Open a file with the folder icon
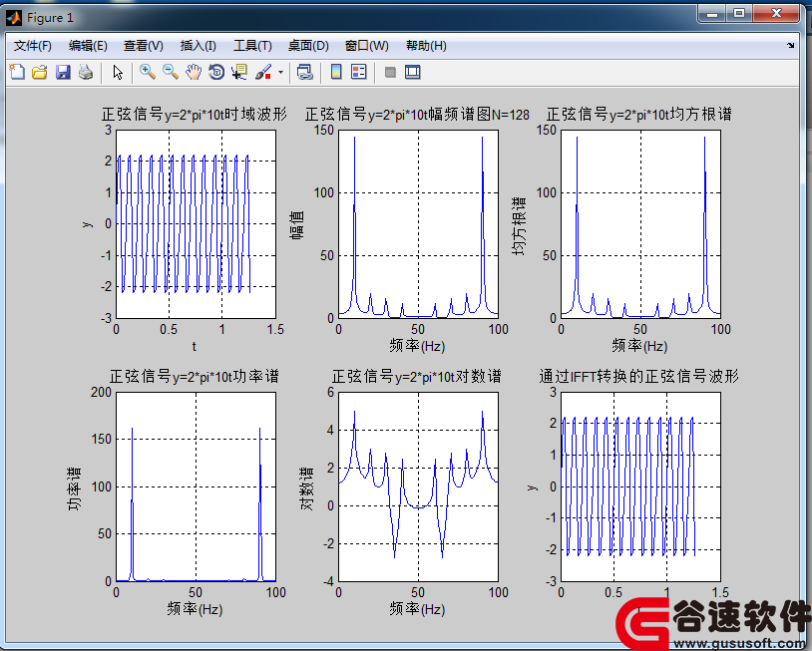Image resolution: width=812 pixels, height=651 pixels. click(x=40, y=72)
